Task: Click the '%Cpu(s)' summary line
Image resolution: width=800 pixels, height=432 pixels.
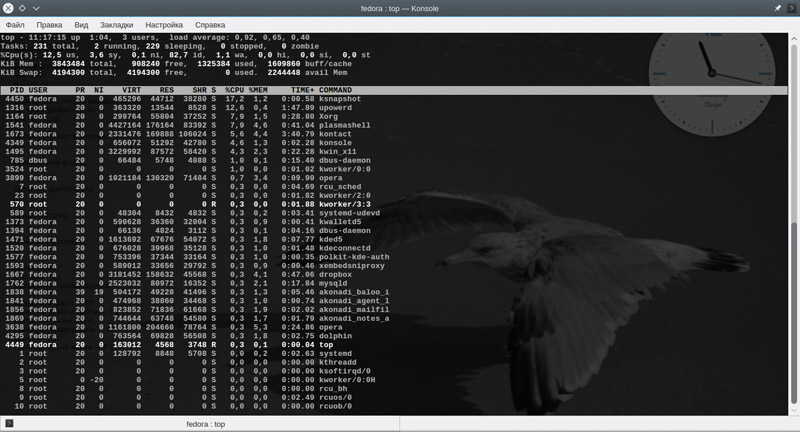Action: pos(186,55)
